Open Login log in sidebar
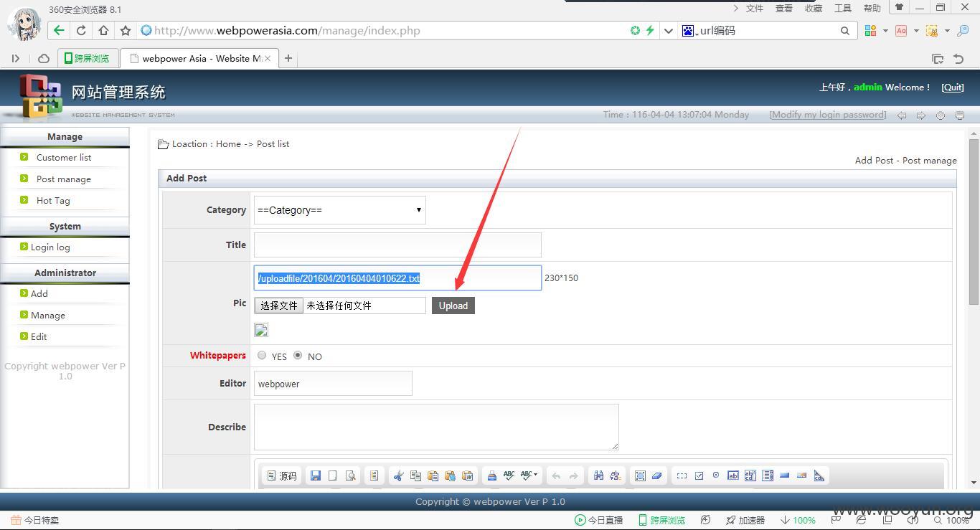 pos(50,247)
